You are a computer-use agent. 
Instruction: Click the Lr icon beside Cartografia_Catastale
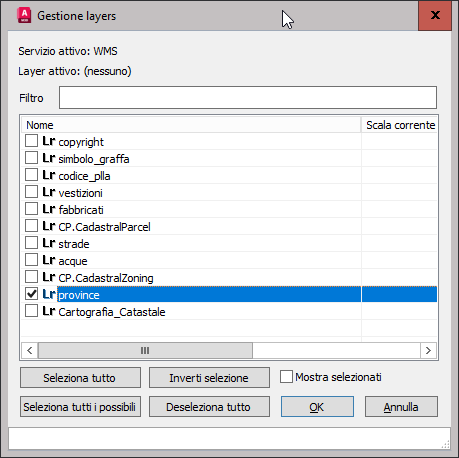[49, 311]
